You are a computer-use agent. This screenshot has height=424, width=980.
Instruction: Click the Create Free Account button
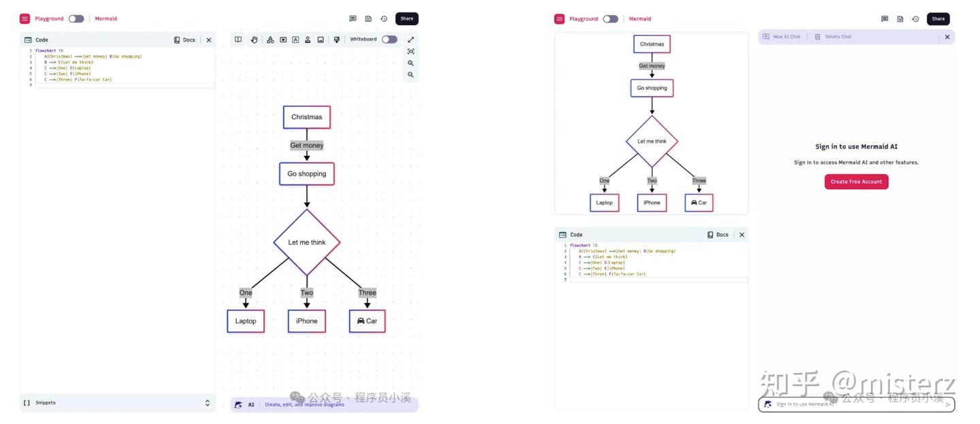(856, 182)
